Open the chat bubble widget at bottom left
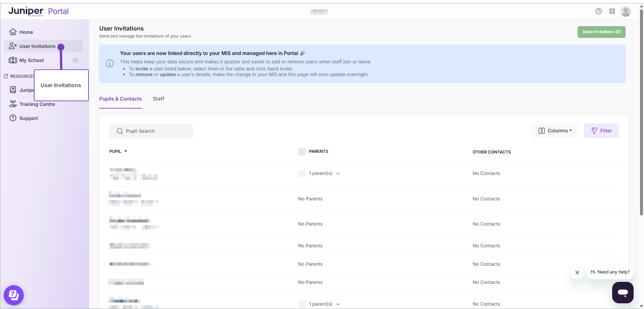This screenshot has width=644, height=309. [14, 295]
